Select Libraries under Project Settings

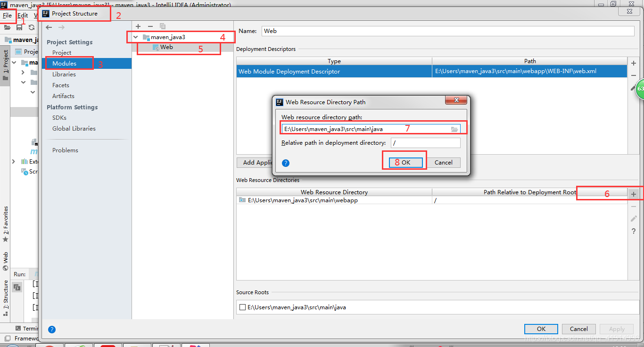(64, 74)
